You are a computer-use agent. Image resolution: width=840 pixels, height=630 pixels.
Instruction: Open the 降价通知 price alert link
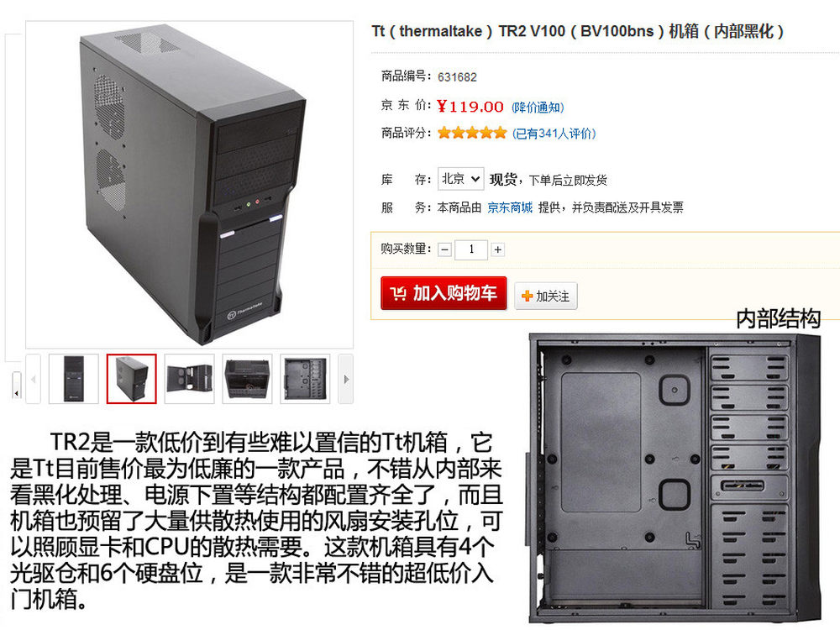pos(538,108)
